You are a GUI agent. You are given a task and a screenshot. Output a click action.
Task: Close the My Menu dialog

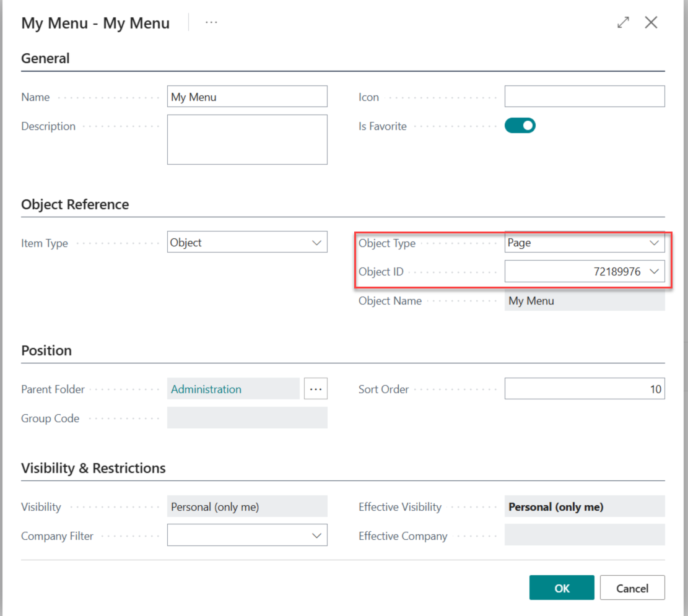pos(651,23)
